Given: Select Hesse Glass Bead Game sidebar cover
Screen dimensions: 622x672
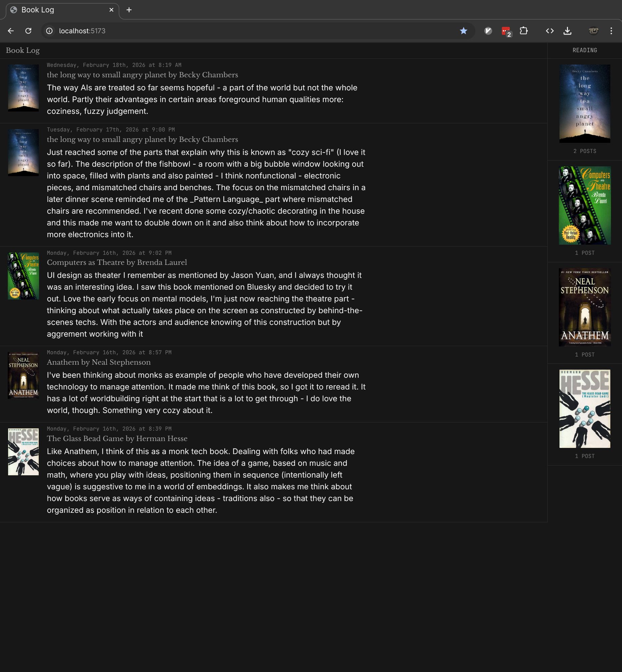Looking at the screenshot, I should 584,409.
